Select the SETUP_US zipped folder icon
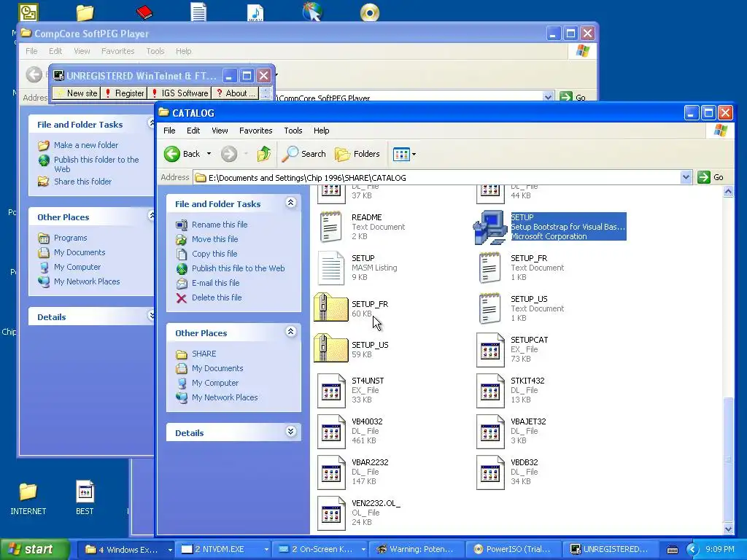The height and width of the screenshot is (560, 747). (x=330, y=349)
